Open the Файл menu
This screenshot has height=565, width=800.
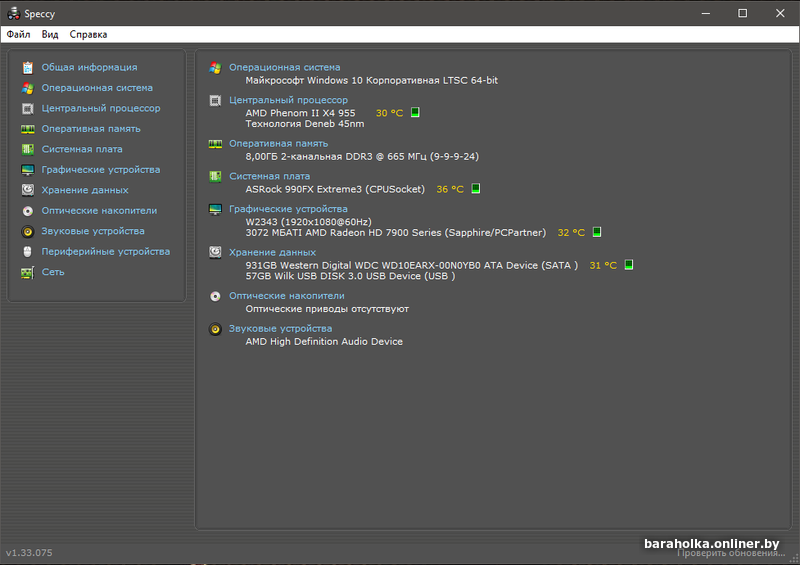point(18,34)
